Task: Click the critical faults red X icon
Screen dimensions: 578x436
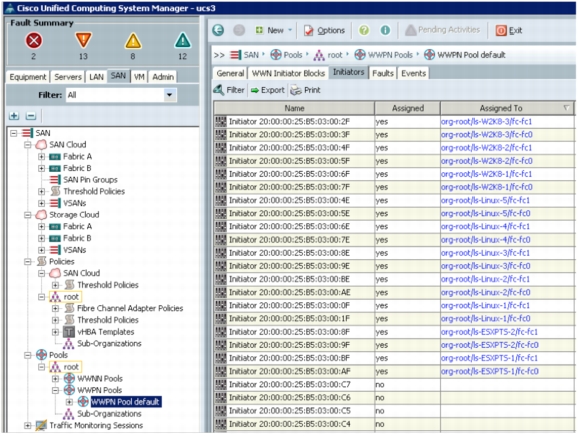Action: tap(34, 41)
